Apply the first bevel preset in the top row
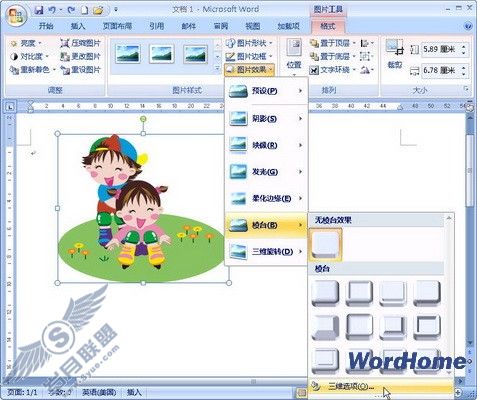477x400 pixels. [x=325, y=293]
